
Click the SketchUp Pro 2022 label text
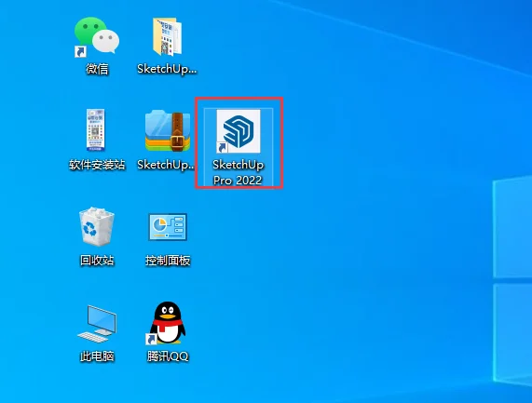tap(238, 172)
